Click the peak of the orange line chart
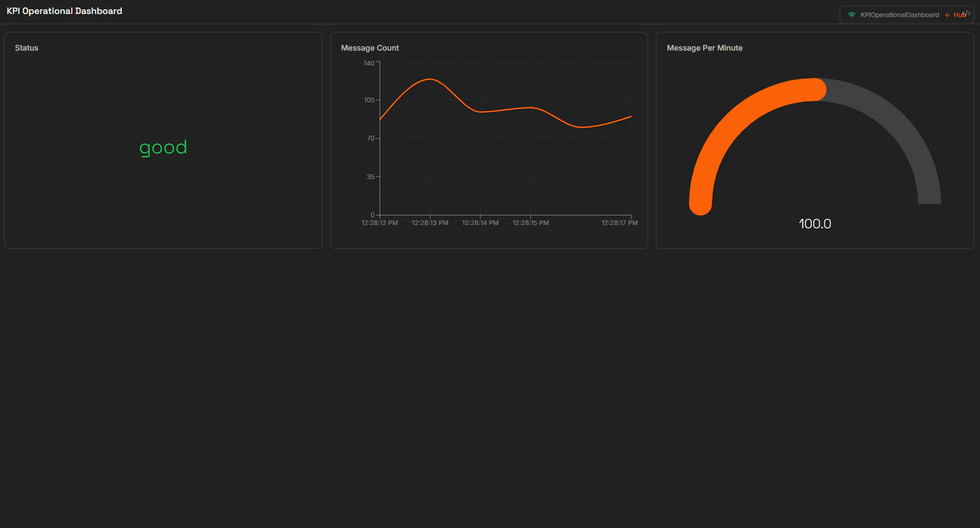 coord(431,80)
